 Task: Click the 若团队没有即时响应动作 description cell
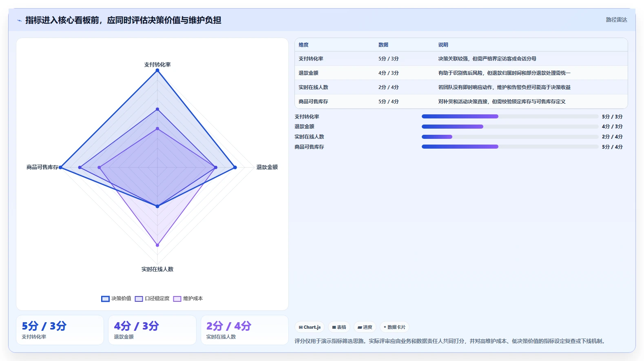505,87
